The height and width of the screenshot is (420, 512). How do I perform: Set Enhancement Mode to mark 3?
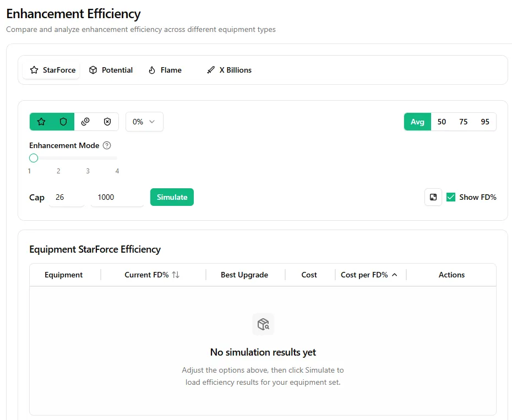[88, 171]
